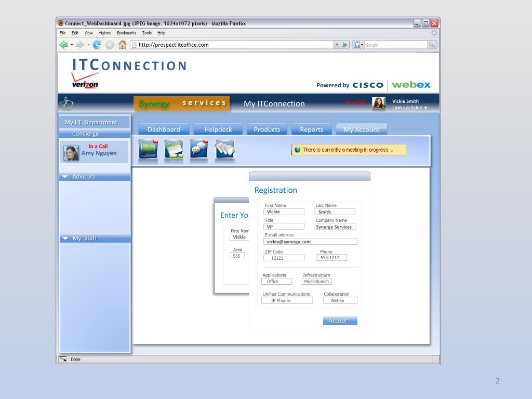532x399 pixels.
Task: Click the Title field with VP
Action: coord(284,227)
